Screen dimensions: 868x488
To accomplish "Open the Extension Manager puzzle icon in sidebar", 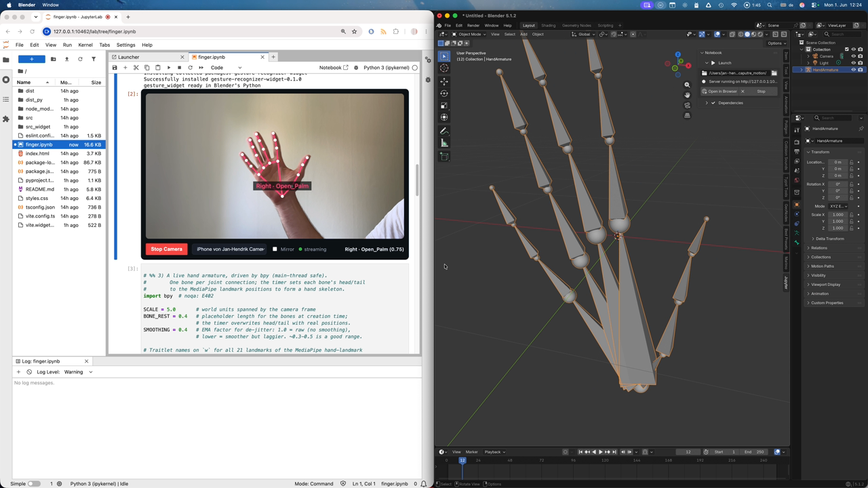I will click(x=6, y=119).
